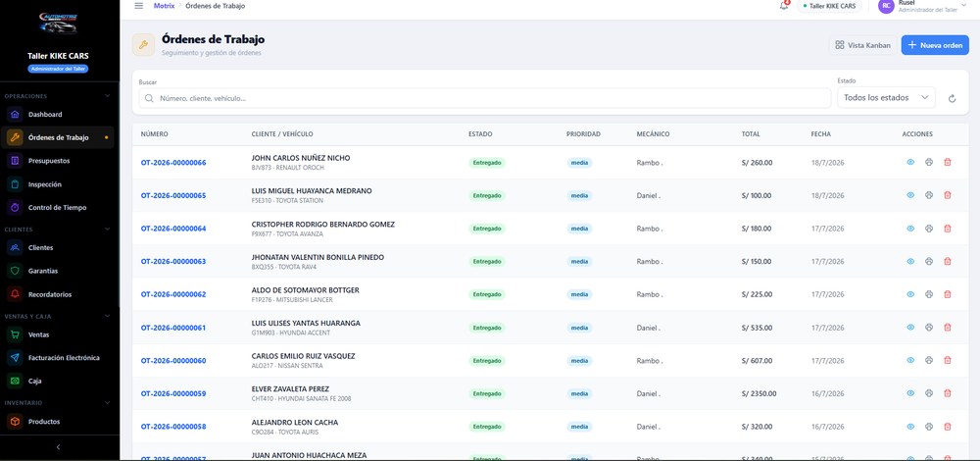The image size is (980, 461).
Task: Open order link OT-2026-00000061
Action: [173, 328]
